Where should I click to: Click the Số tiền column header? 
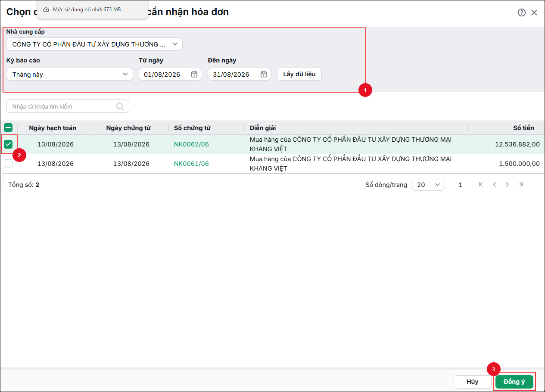click(523, 128)
